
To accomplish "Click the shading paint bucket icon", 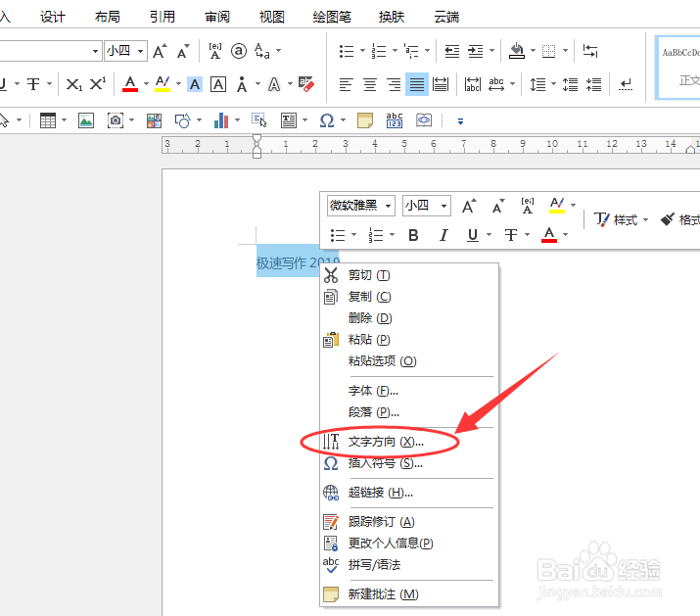I will pos(517,51).
